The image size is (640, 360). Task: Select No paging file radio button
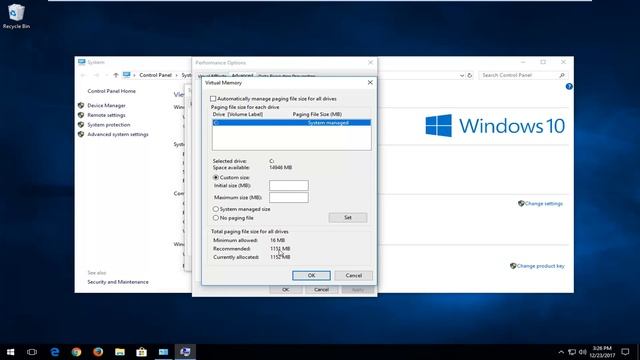point(216,218)
